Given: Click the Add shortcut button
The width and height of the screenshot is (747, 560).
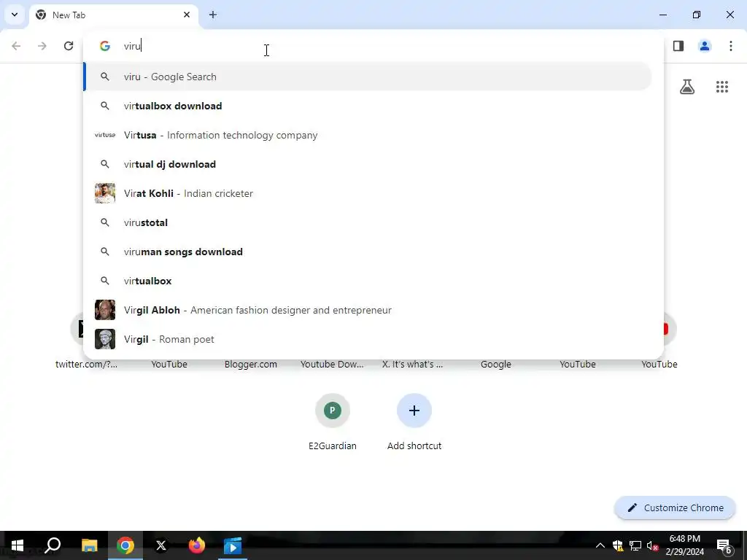Looking at the screenshot, I should coord(414,411).
